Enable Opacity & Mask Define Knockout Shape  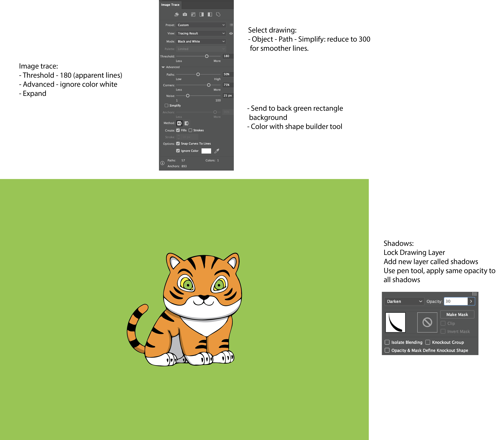(387, 350)
